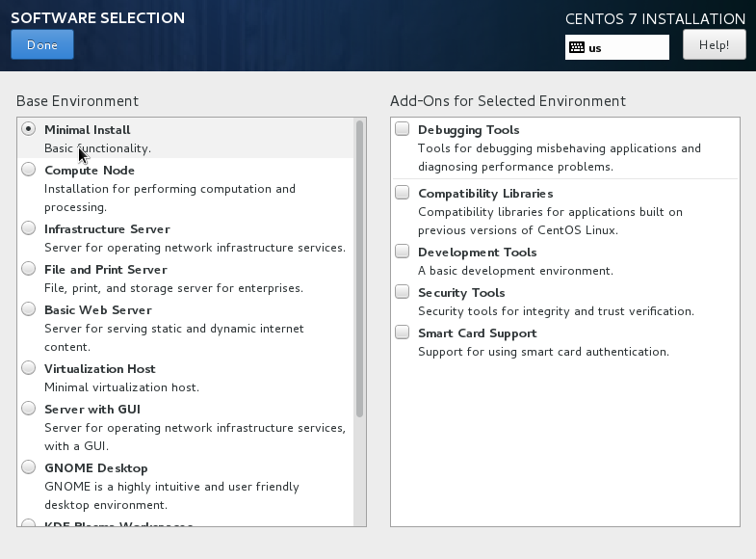
Task: Enable Compatibility Libraries checkbox
Action: click(403, 193)
